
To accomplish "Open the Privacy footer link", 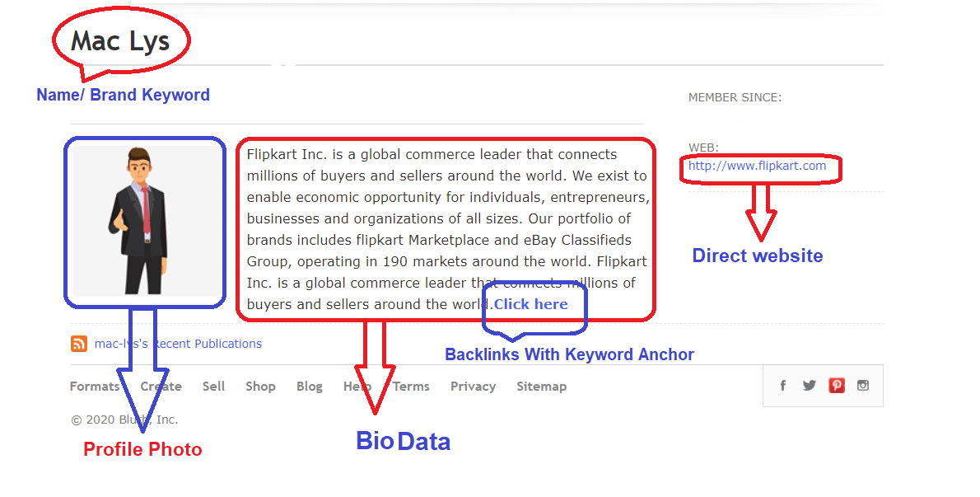I will (x=473, y=386).
